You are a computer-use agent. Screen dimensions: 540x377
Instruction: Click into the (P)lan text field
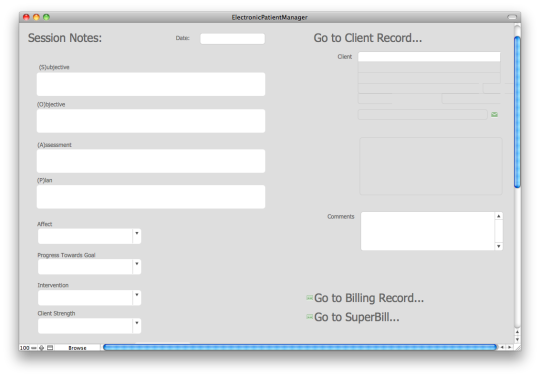click(151, 197)
